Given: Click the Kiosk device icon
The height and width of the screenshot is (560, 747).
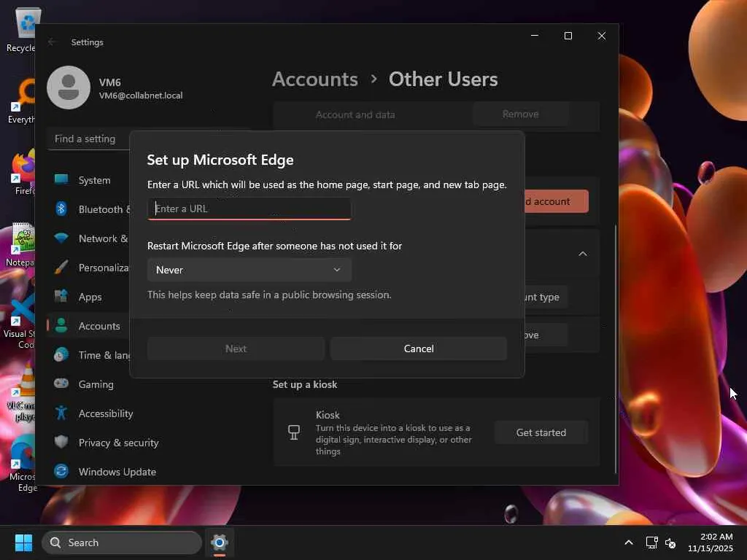Looking at the screenshot, I should pos(294,432).
